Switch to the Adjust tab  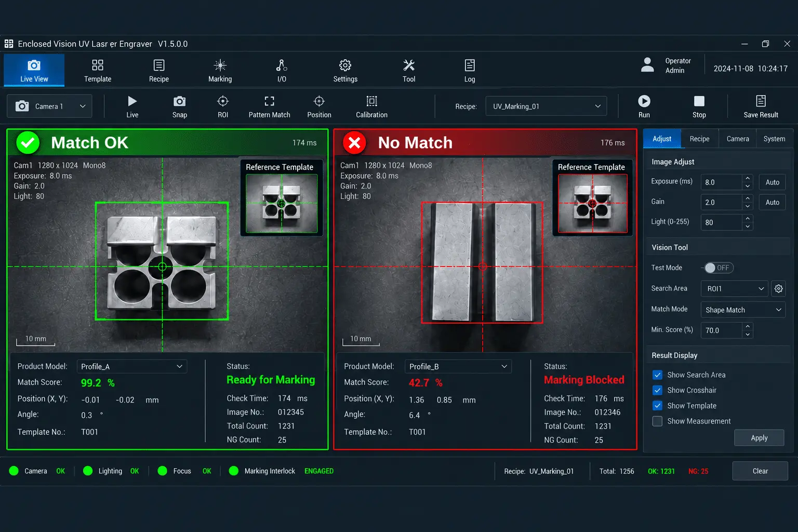click(x=662, y=139)
